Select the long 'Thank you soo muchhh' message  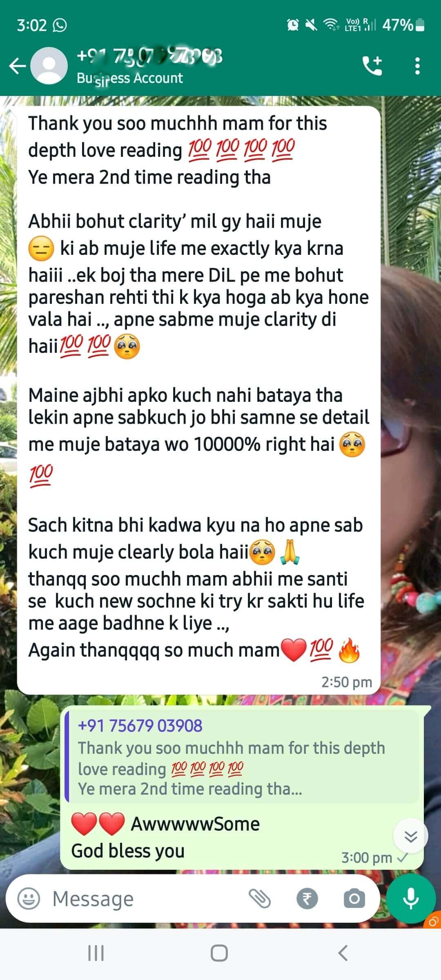click(199, 400)
